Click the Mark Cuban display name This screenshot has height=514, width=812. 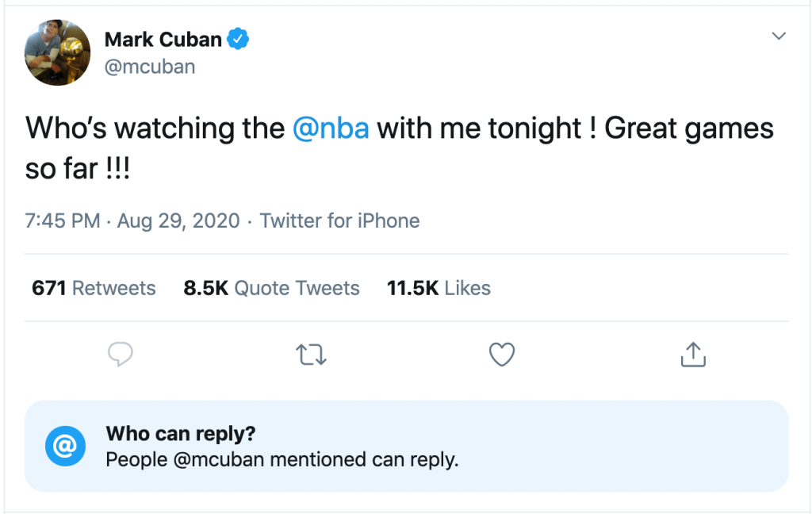[163, 38]
